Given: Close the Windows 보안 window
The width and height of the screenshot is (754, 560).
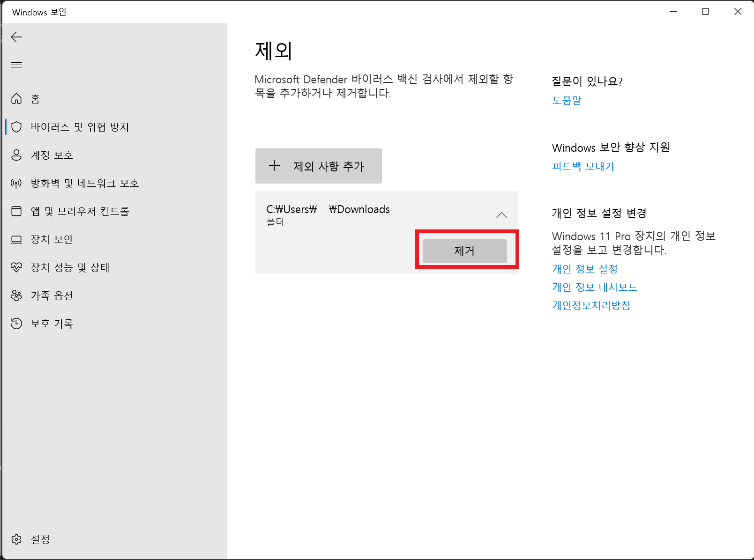Looking at the screenshot, I should [738, 12].
